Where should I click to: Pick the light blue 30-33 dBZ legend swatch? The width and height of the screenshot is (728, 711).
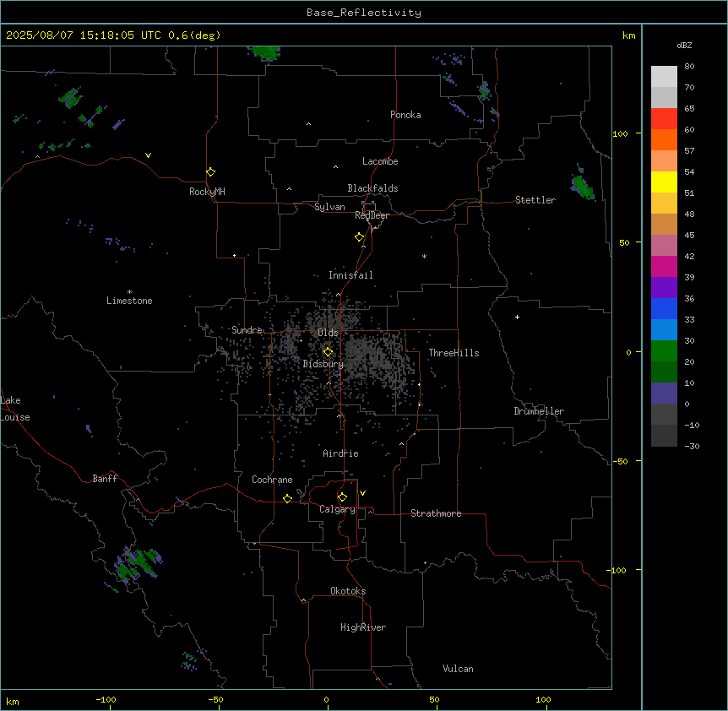(664, 330)
